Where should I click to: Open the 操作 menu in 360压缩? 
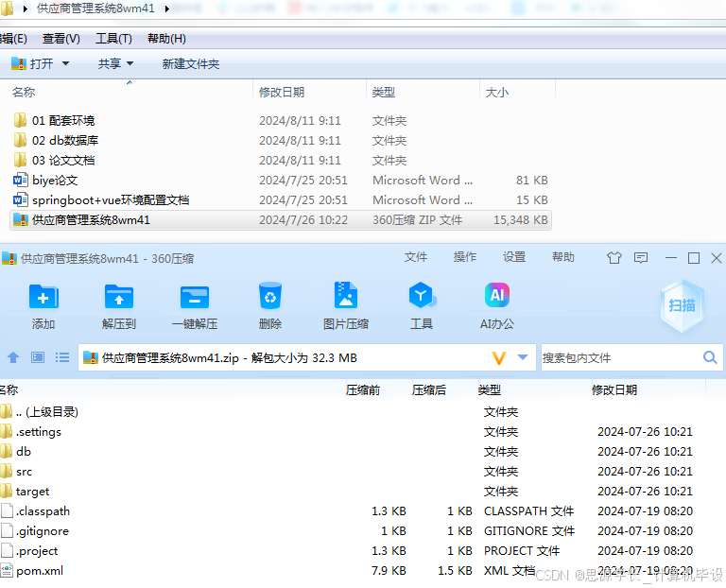click(x=465, y=257)
